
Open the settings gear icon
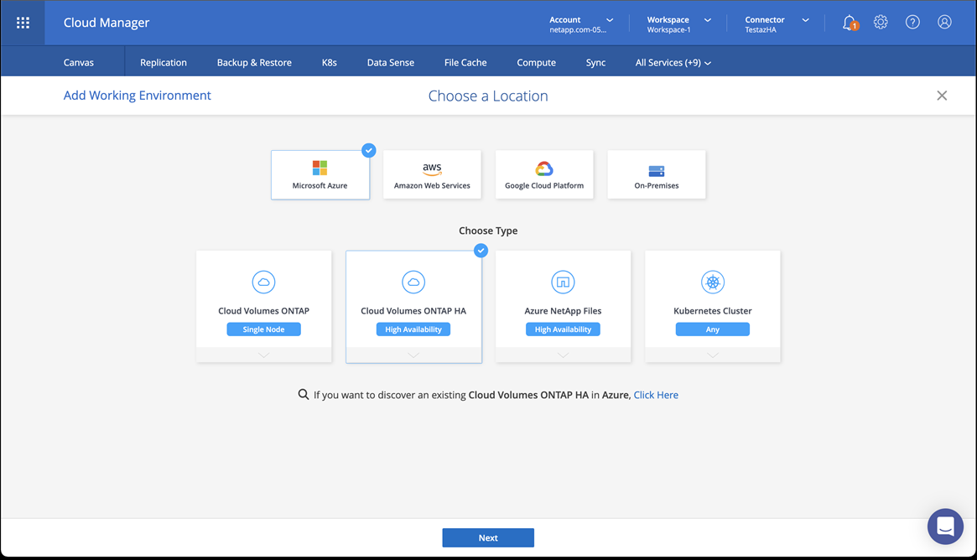tap(881, 23)
